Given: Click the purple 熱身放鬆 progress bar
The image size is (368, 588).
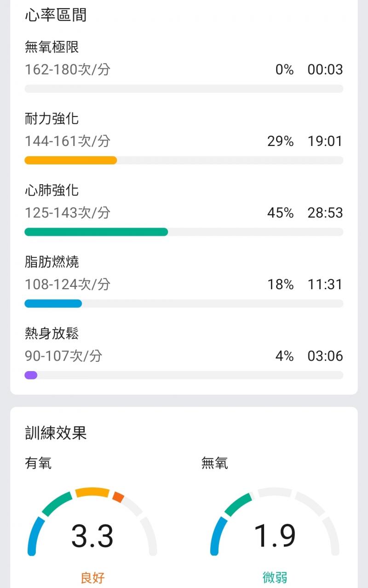Looking at the screenshot, I should click(x=31, y=375).
